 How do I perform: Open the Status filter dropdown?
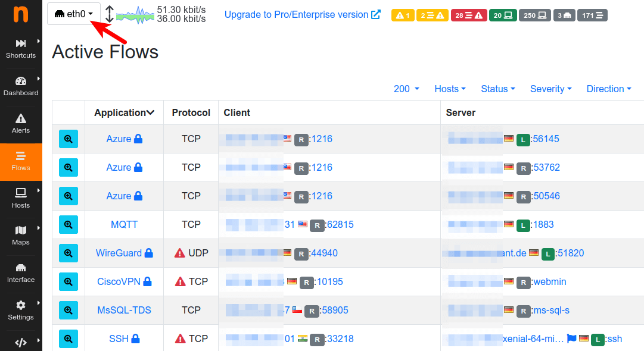[498, 89]
